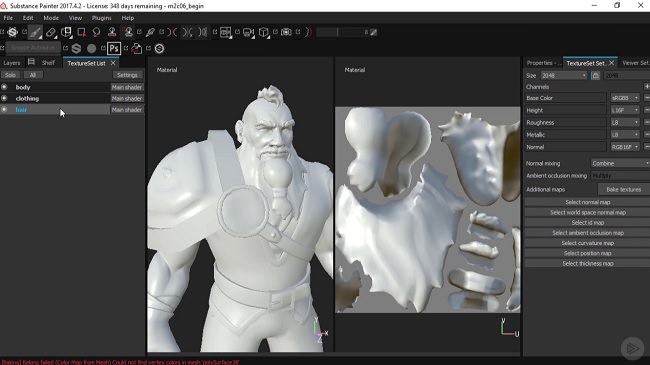Open the View menu
This screenshot has width=650, height=365.
pyautogui.click(x=75, y=18)
